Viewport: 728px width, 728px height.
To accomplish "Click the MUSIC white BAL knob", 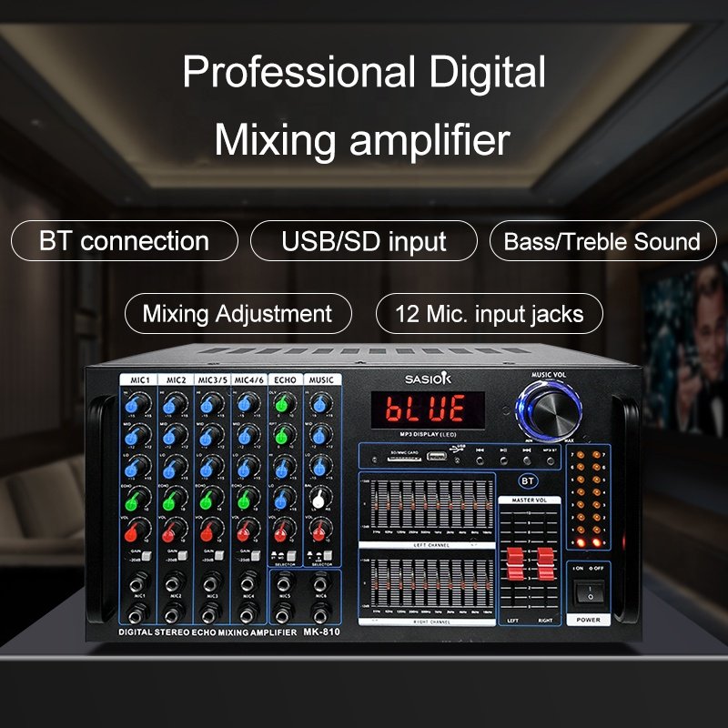I will [320, 498].
